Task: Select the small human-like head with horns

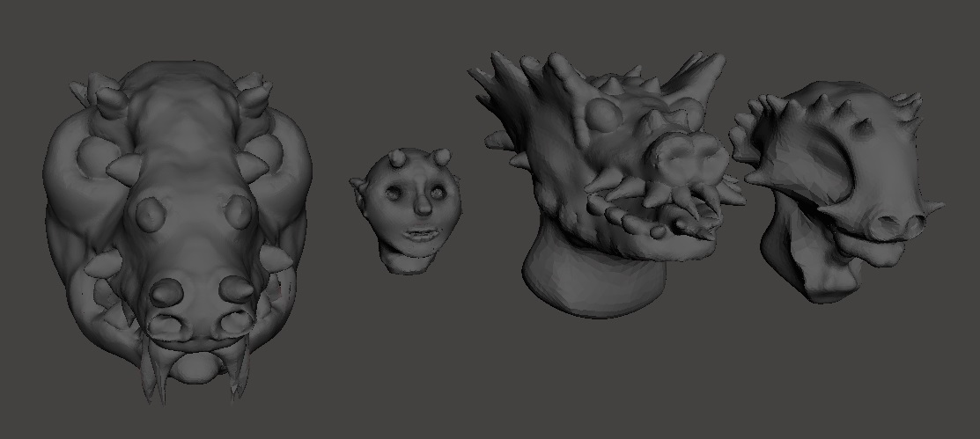Action: 406,210
